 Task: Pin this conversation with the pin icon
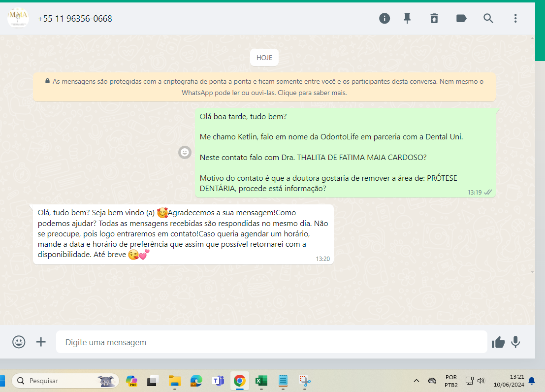tap(407, 18)
